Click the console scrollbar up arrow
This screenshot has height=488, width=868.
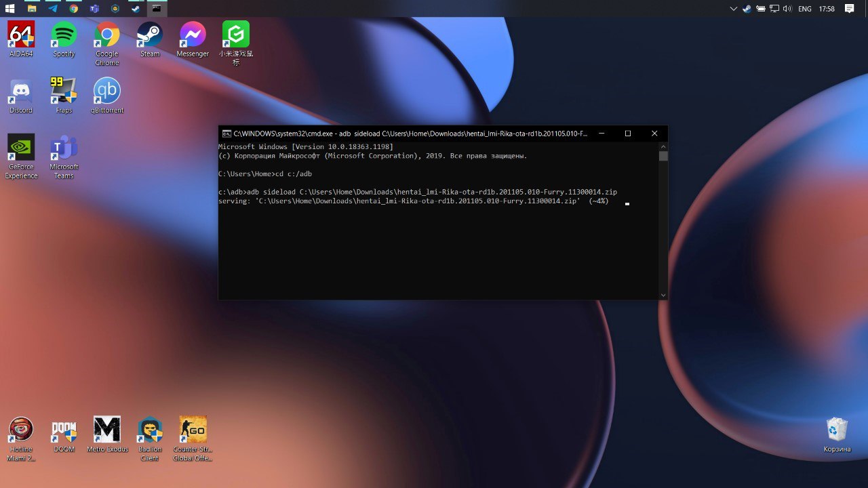[663, 146]
